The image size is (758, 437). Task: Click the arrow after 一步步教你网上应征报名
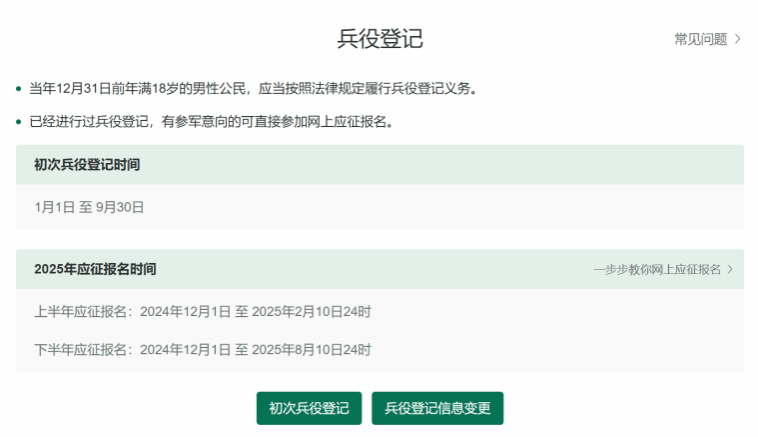tap(731, 269)
